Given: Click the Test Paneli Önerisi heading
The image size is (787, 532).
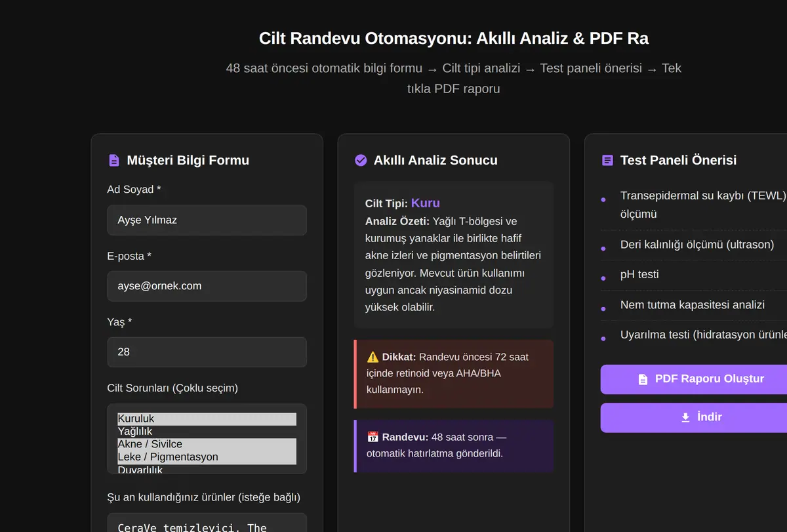Looking at the screenshot, I should (x=678, y=160).
